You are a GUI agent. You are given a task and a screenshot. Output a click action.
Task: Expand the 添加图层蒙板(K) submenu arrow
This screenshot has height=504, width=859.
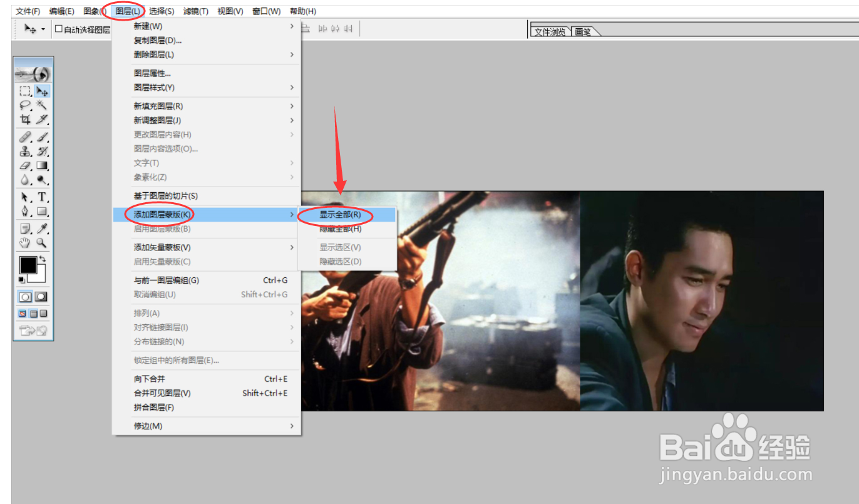point(292,215)
